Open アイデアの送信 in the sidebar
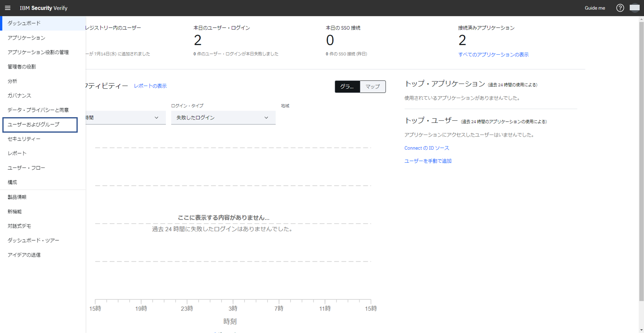 coord(43,255)
